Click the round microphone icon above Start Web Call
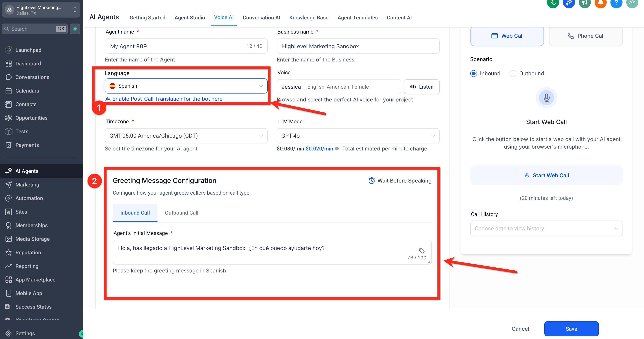644x339 pixels. pyautogui.click(x=546, y=98)
